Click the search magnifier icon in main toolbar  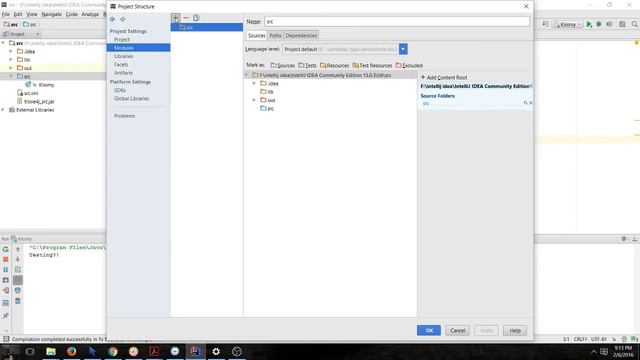click(x=635, y=24)
